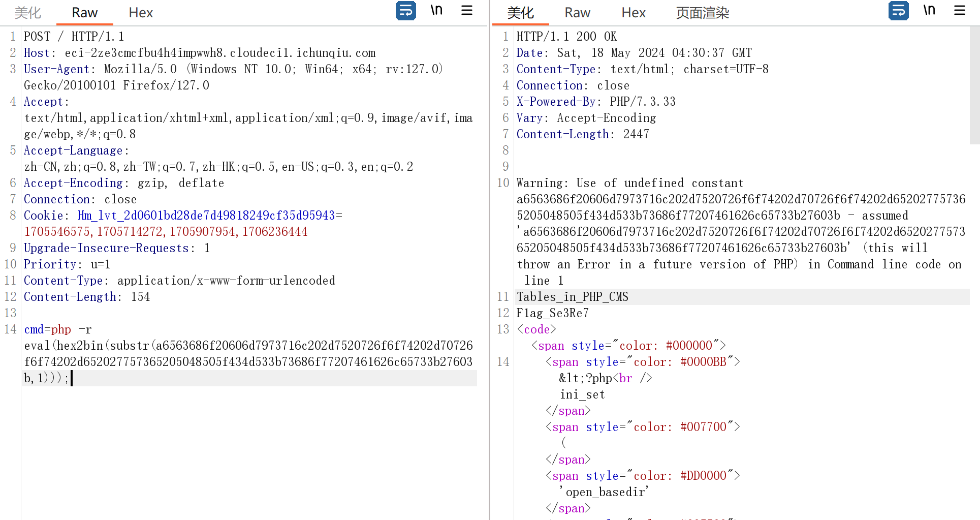This screenshot has height=520, width=980.
Task: Click the '&lt;?php' text in response
Action: [x=585, y=378]
